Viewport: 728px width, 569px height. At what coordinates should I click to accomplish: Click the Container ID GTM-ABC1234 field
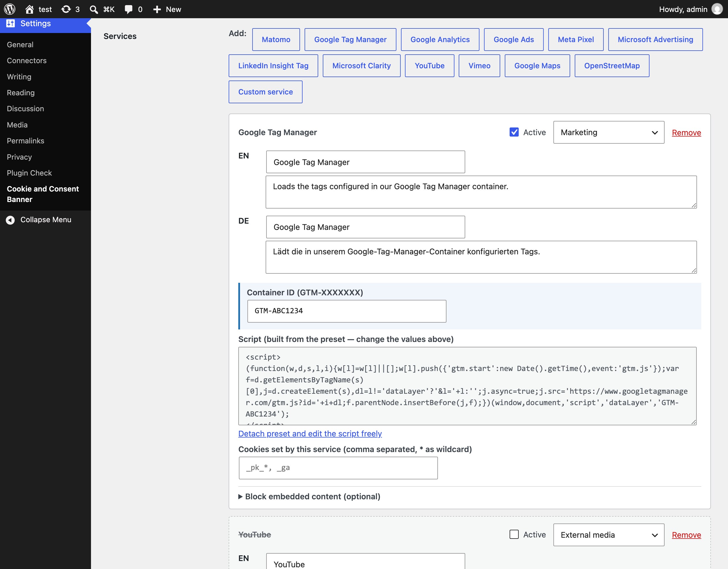point(347,311)
